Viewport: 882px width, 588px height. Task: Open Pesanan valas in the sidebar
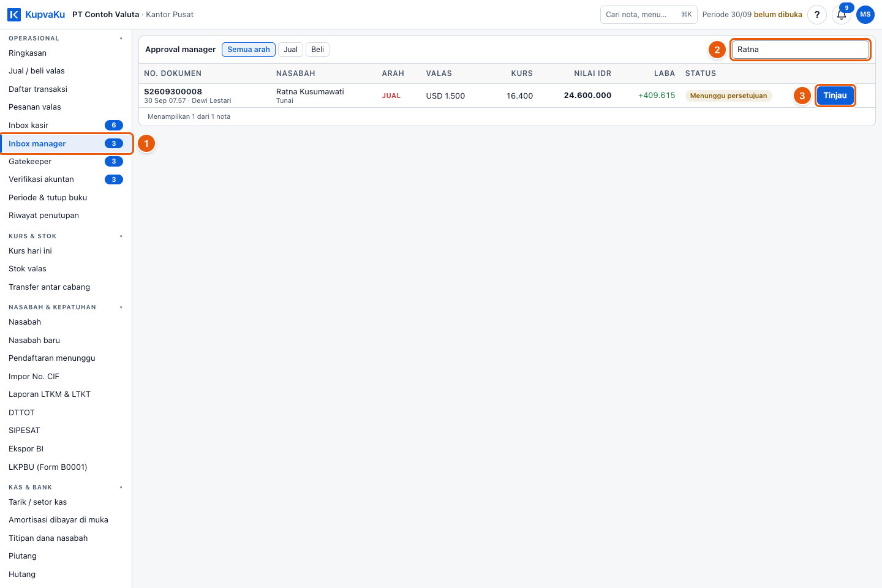[x=66, y=107]
